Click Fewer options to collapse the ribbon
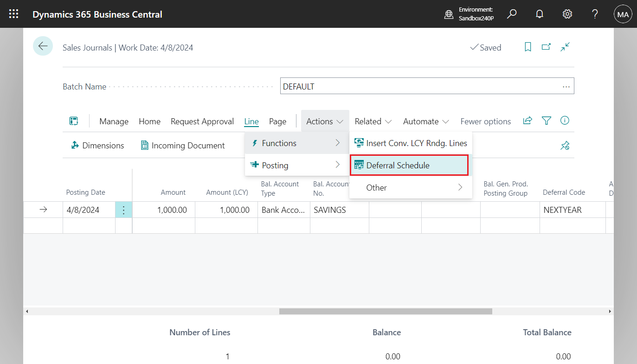The height and width of the screenshot is (364, 637). 485,121
